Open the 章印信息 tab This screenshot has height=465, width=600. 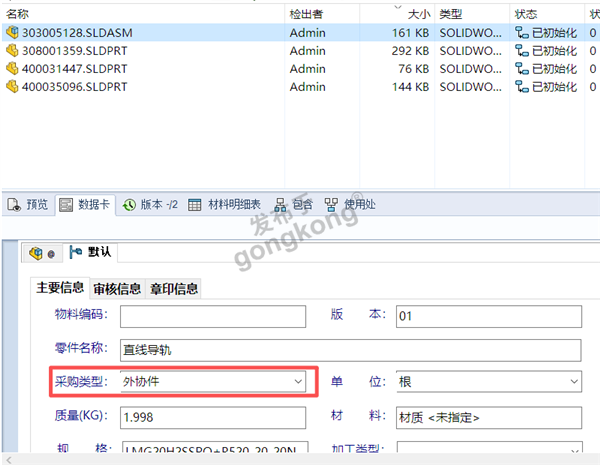tap(174, 289)
